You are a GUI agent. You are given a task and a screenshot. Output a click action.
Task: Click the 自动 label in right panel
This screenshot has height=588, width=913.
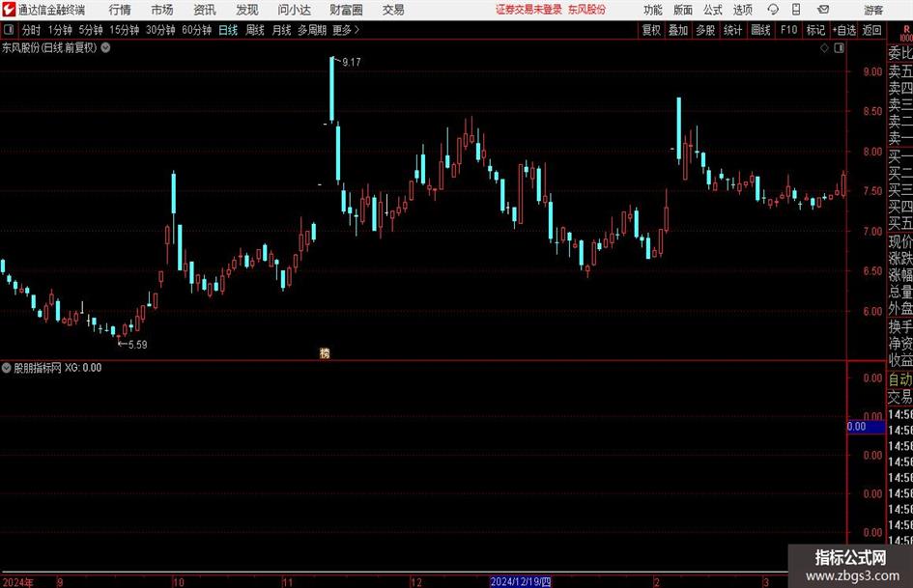click(x=900, y=379)
